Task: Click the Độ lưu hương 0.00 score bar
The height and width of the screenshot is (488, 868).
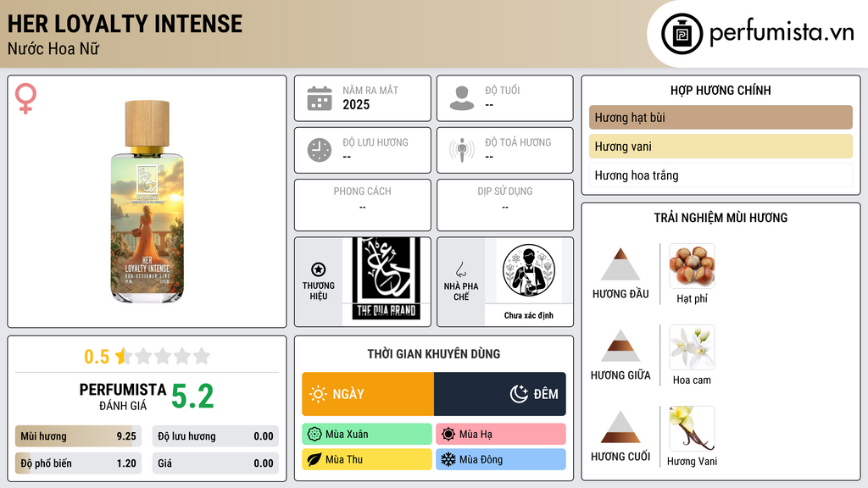Action: tap(215, 436)
